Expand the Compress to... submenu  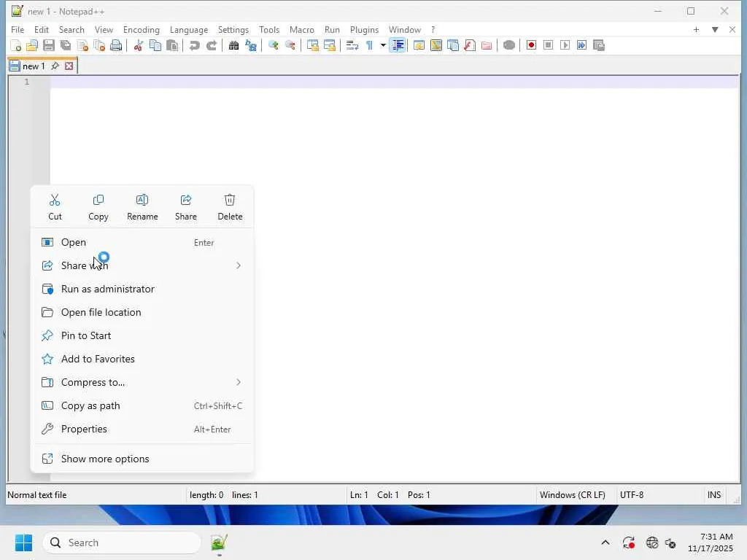[142, 382]
